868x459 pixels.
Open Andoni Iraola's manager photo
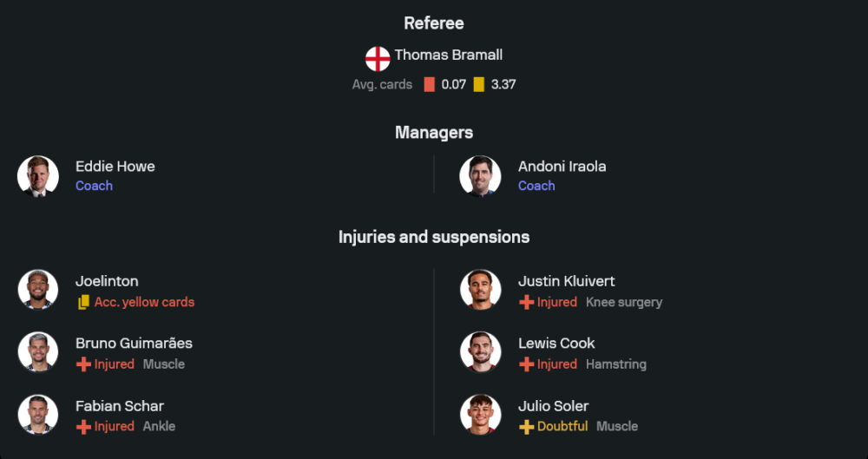pyautogui.click(x=481, y=176)
